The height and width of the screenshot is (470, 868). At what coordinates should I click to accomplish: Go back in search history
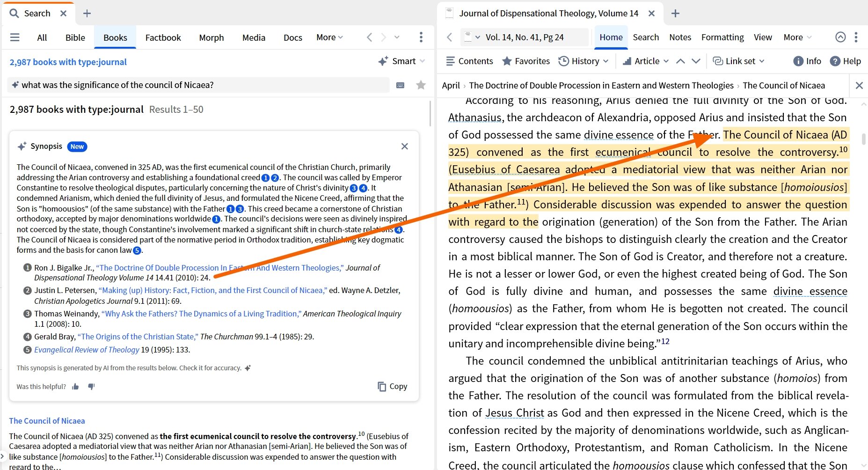click(x=369, y=37)
